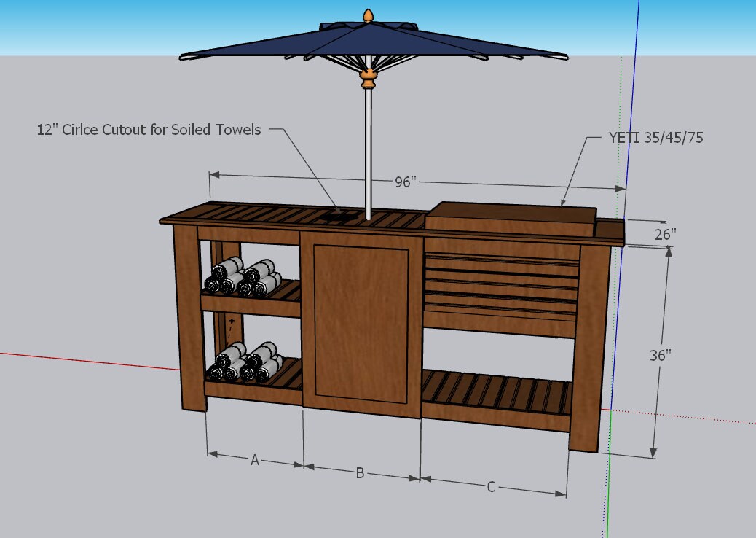Screen dimensions: 756x538
Task: Select the rolled towels on lower shelf
Action: click(245, 362)
